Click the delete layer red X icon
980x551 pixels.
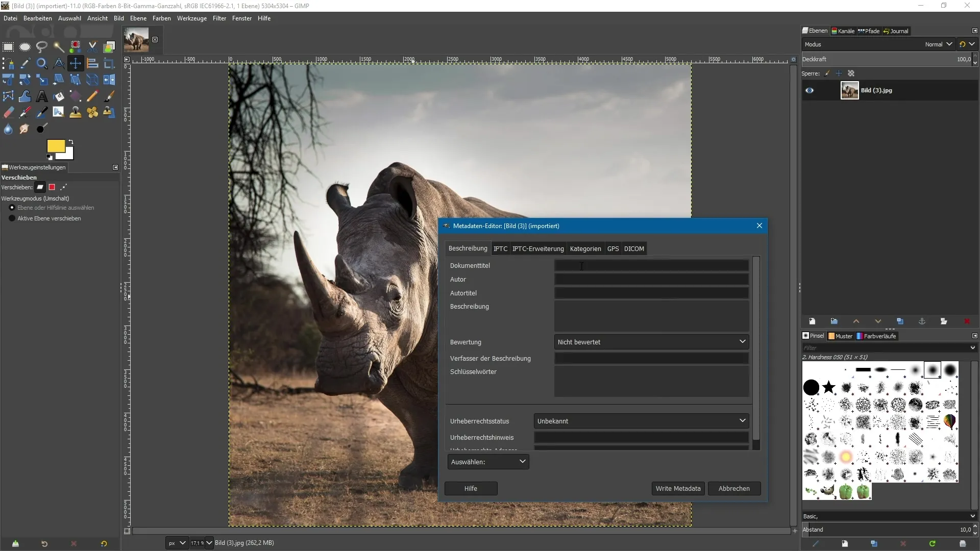966,321
